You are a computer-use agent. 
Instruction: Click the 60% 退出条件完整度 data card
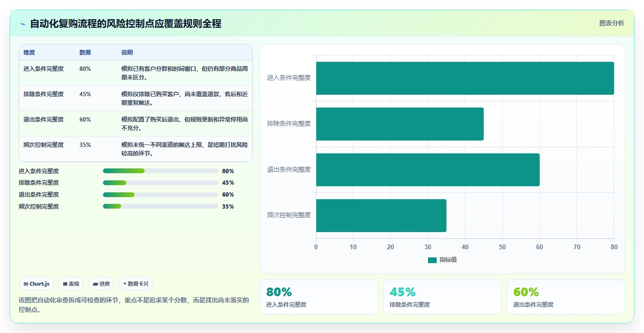point(566,297)
